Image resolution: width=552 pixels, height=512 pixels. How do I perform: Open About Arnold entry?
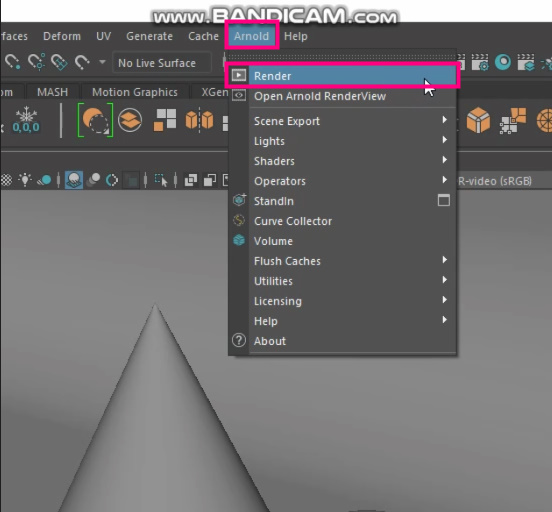[x=342, y=341]
